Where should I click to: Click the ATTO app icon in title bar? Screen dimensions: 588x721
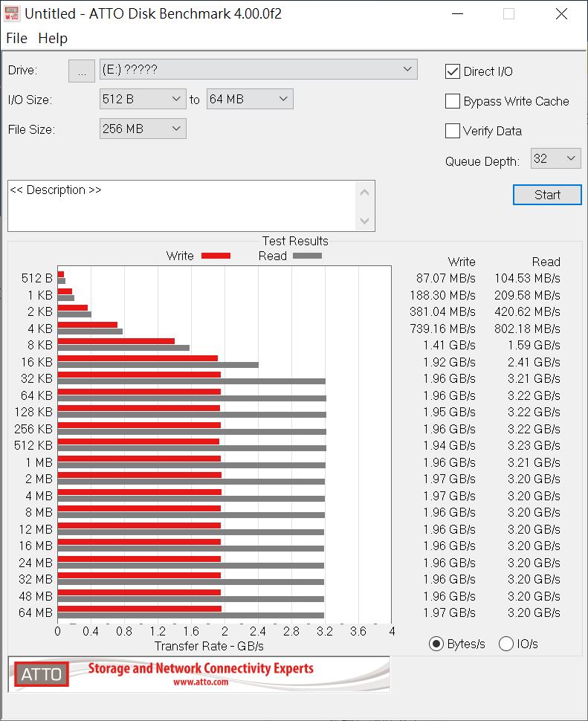[11, 13]
